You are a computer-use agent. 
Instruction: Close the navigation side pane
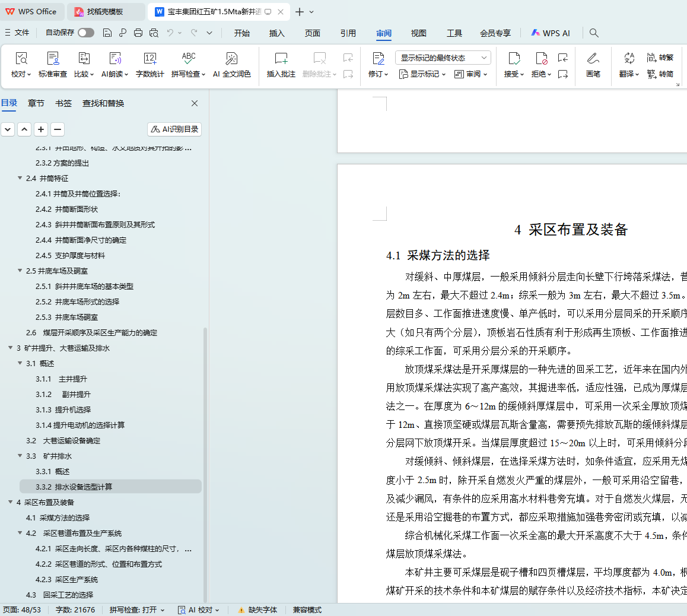[195, 103]
